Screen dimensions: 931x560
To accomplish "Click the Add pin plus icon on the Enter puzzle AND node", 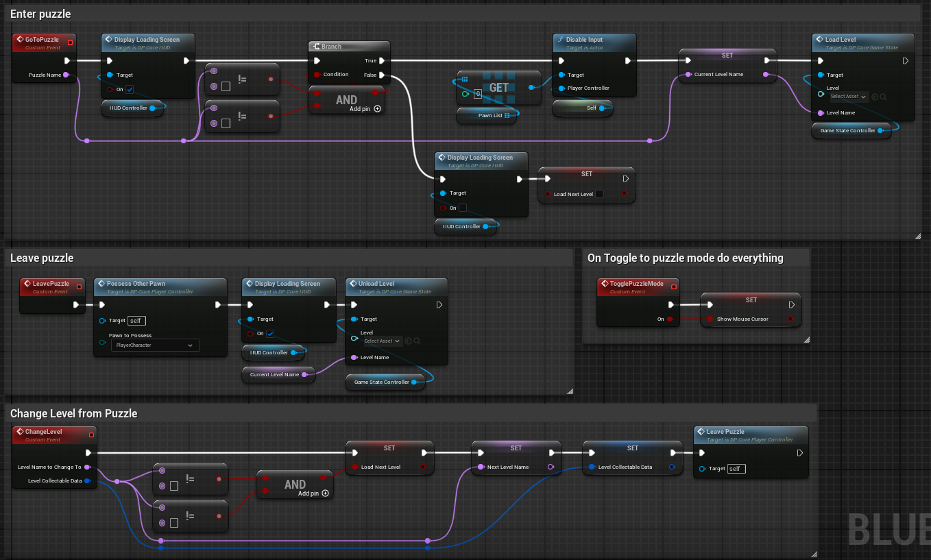I will pos(377,109).
